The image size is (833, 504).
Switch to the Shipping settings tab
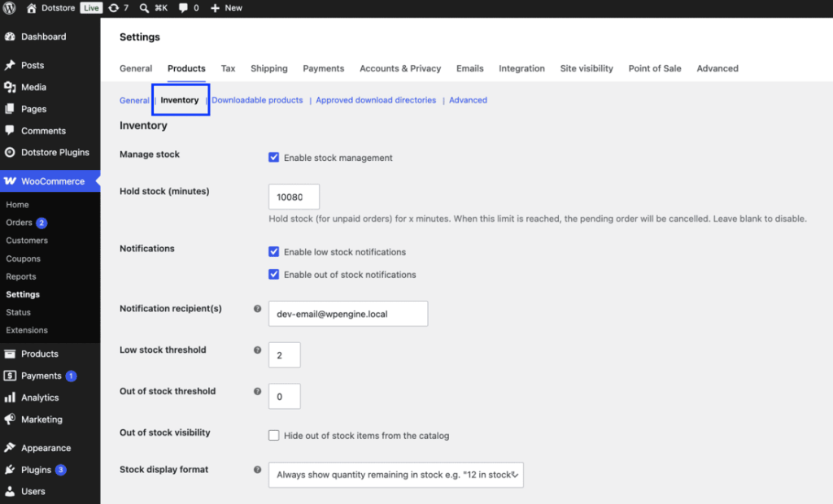pos(268,68)
